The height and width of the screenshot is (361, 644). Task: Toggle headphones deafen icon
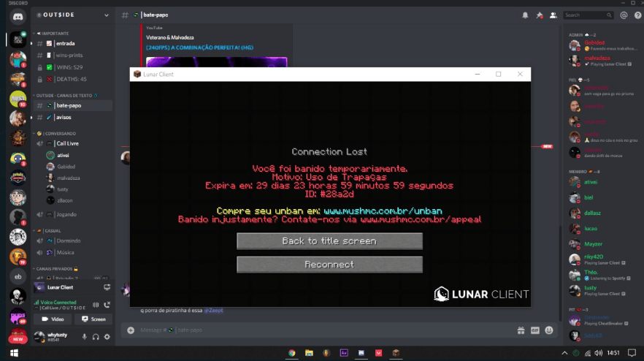[x=96, y=337]
